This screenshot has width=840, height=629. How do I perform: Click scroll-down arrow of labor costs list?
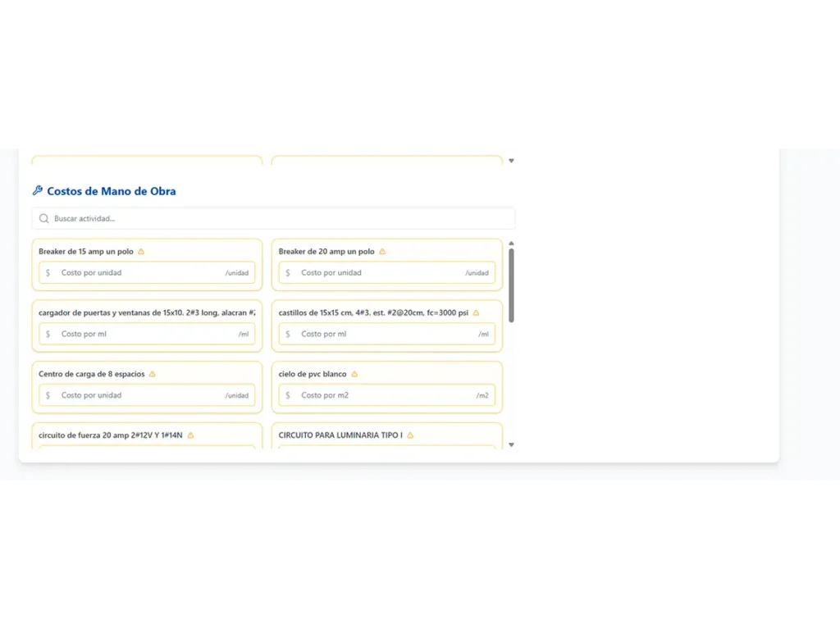pos(511,445)
